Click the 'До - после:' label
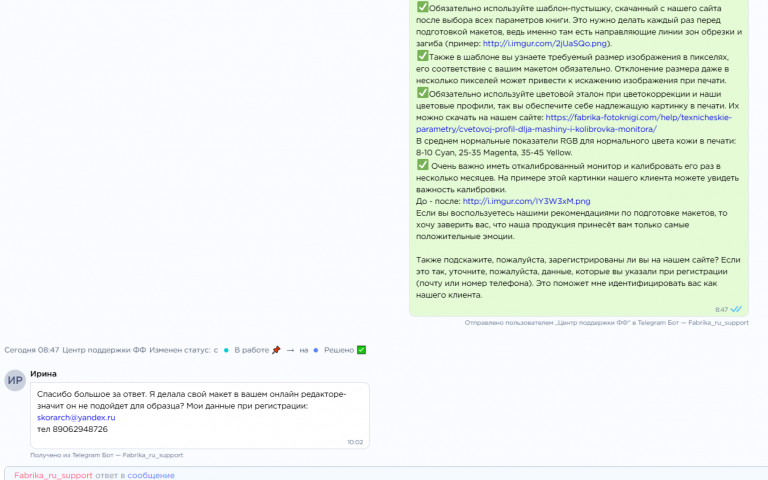This screenshot has height=480, width=768. pyautogui.click(x=438, y=201)
